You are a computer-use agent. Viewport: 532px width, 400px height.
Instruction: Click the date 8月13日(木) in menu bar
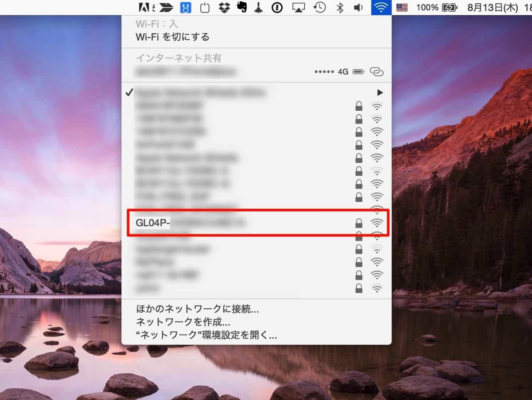(492, 7)
